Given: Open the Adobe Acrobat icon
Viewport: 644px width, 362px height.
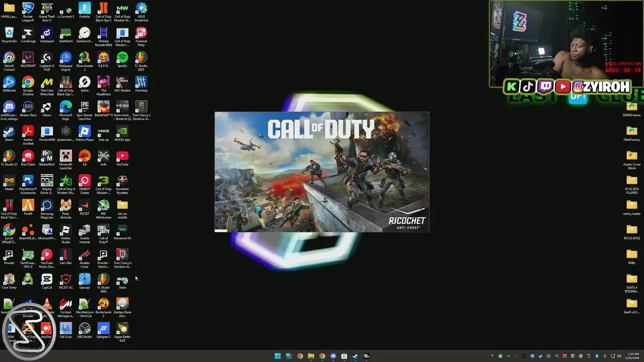Looking at the screenshot, I should coord(28,135).
